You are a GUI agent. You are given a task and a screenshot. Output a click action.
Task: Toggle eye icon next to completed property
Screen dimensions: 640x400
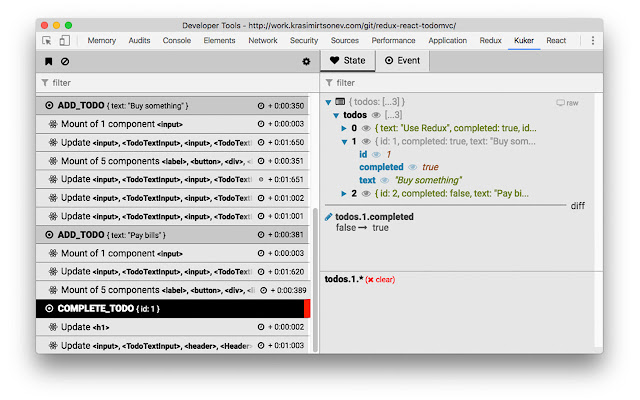(x=412, y=167)
